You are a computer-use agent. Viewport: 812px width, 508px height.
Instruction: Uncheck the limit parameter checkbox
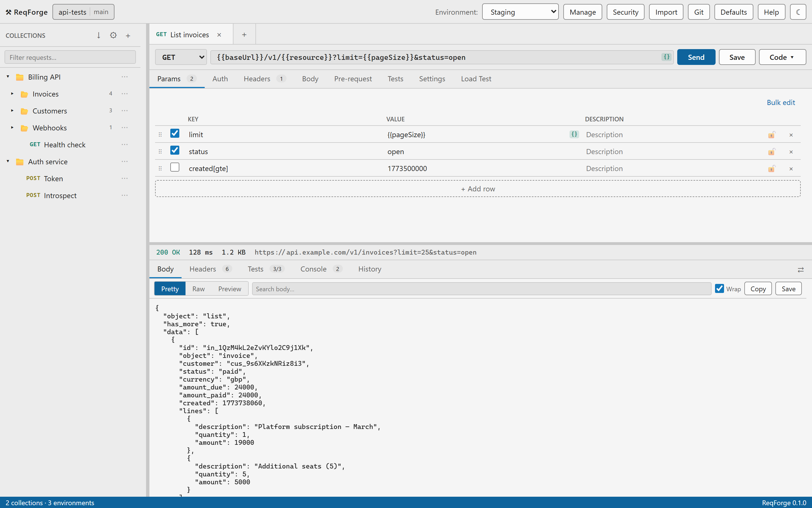coord(175,133)
